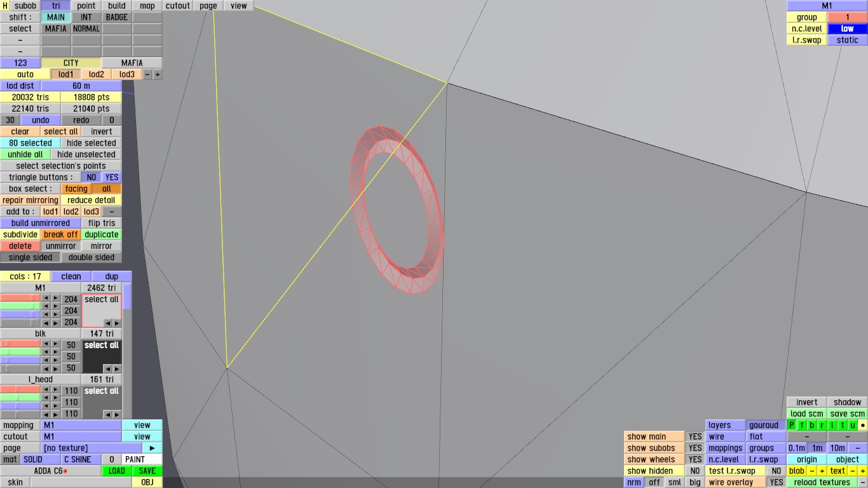The image size is (868, 488).
Task: Click the left arrow on blk's red slider
Action: [46, 344]
